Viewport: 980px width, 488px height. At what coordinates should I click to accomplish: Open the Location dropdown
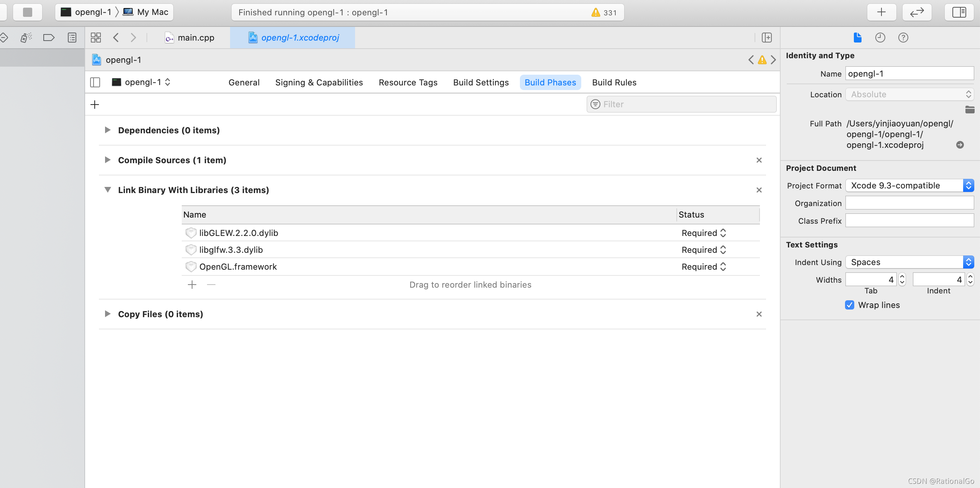[x=909, y=95]
